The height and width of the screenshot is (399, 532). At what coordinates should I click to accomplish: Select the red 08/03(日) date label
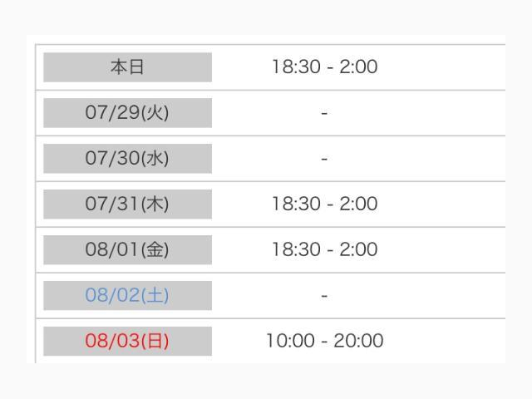click(x=127, y=341)
